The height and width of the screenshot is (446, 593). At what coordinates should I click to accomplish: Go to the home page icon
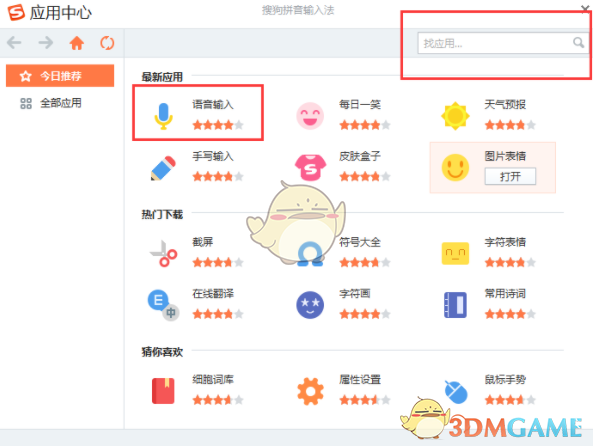(77, 43)
